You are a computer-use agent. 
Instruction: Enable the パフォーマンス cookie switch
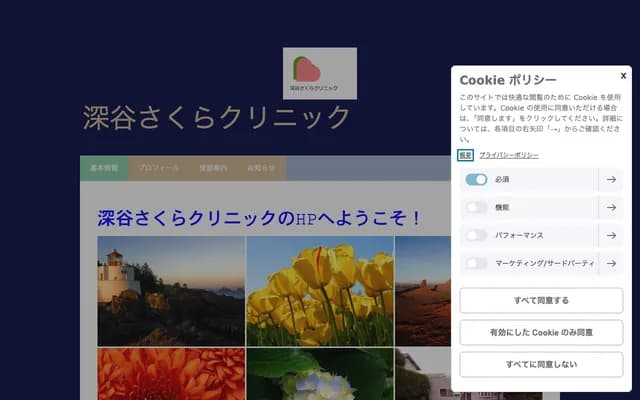click(x=476, y=236)
